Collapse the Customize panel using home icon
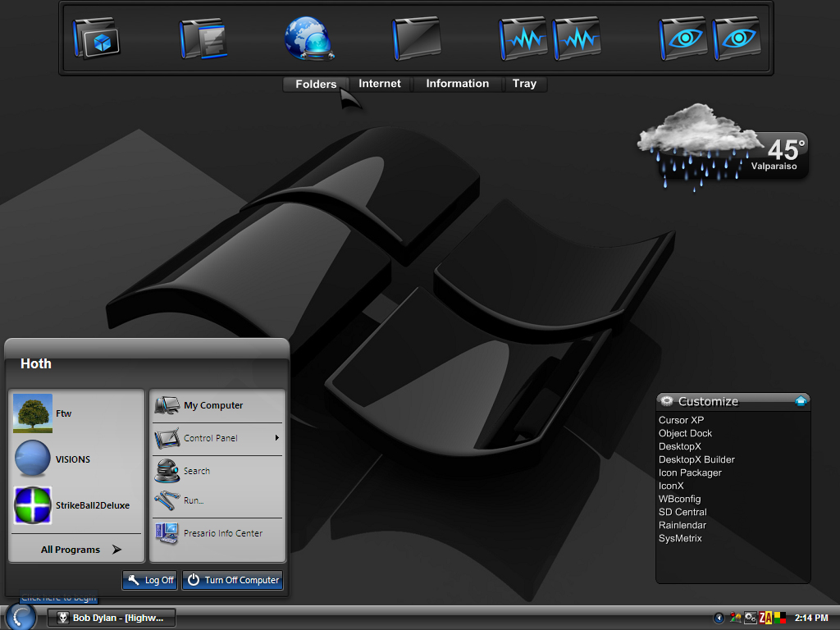This screenshot has height=630, width=840. pyautogui.click(x=801, y=400)
